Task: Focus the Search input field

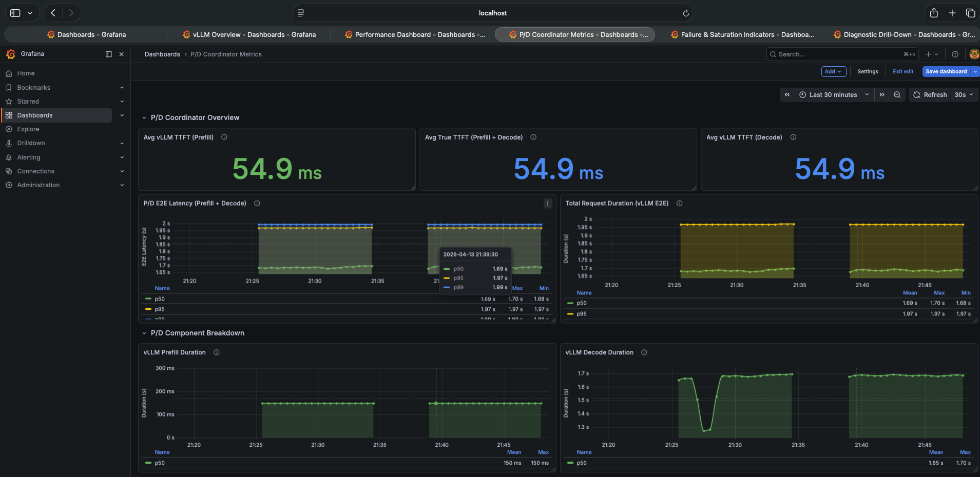Action: tap(842, 54)
